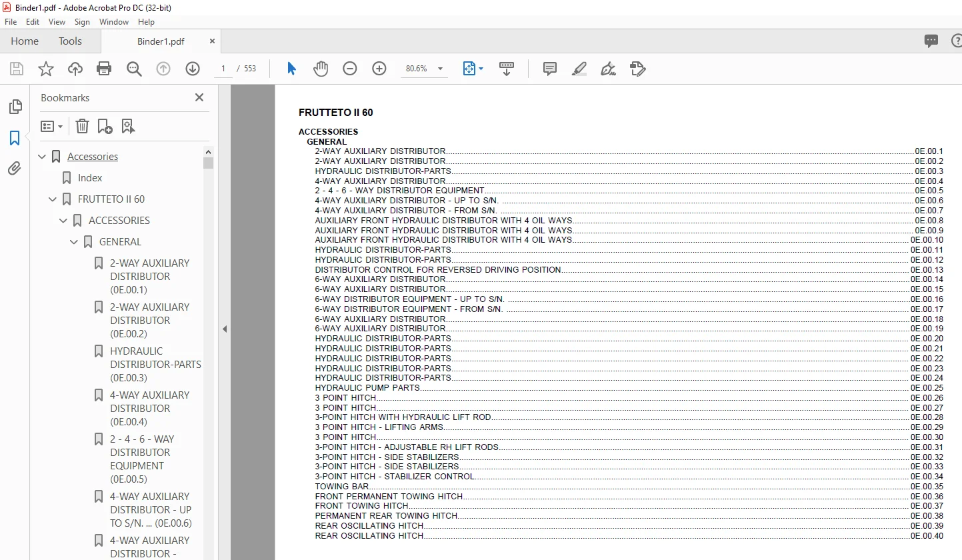Image resolution: width=962 pixels, height=560 pixels.
Task: Toggle the Bookmarks navigation pane button
Action: click(15, 138)
